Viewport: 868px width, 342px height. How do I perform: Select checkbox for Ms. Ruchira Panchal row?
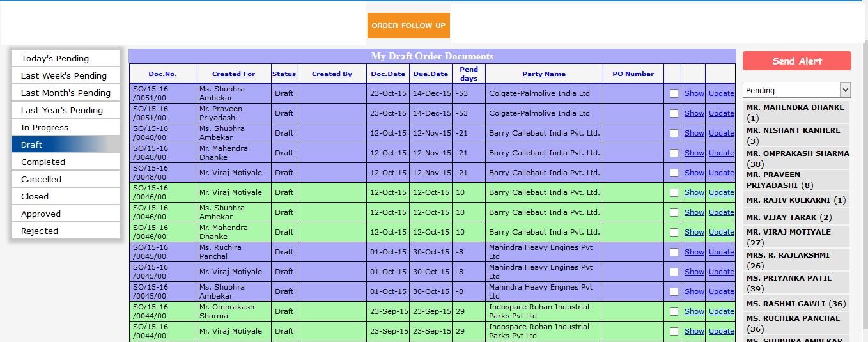click(673, 252)
